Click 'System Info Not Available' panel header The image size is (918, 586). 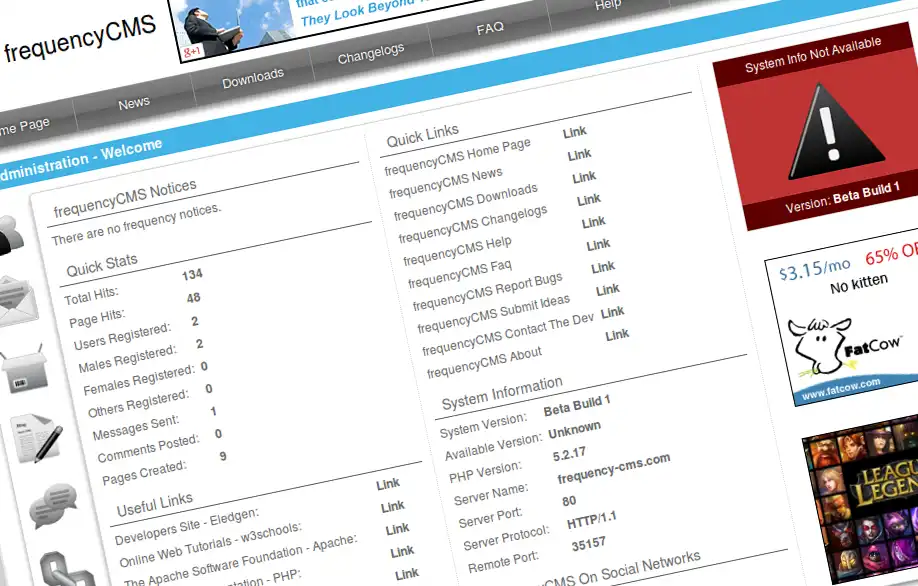[x=813, y=54]
